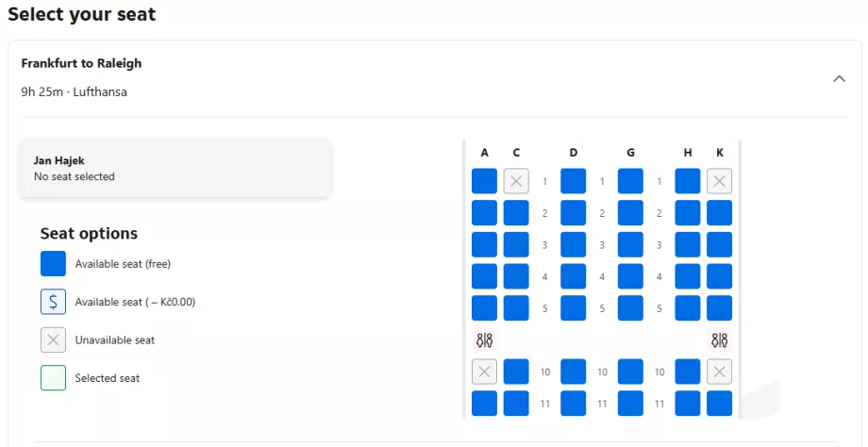This screenshot has height=447, width=868.
Task: Select the Jan Hajek passenger card
Action: 175,169
